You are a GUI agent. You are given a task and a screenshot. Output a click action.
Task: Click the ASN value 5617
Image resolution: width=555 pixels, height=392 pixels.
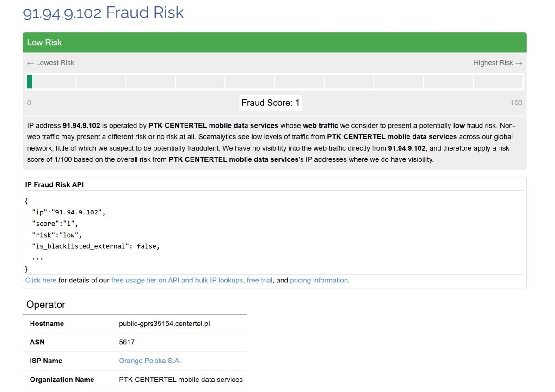tap(127, 342)
